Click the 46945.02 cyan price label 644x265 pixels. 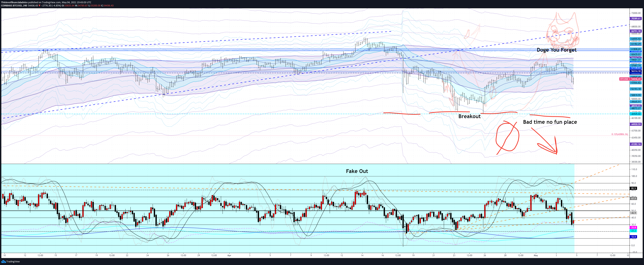click(636, 114)
